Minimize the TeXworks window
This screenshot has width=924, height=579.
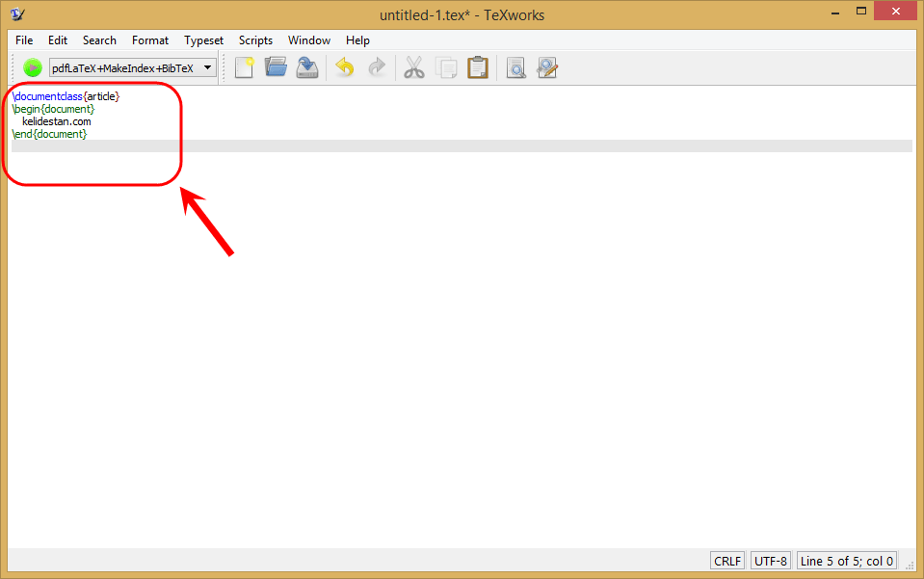[835, 13]
